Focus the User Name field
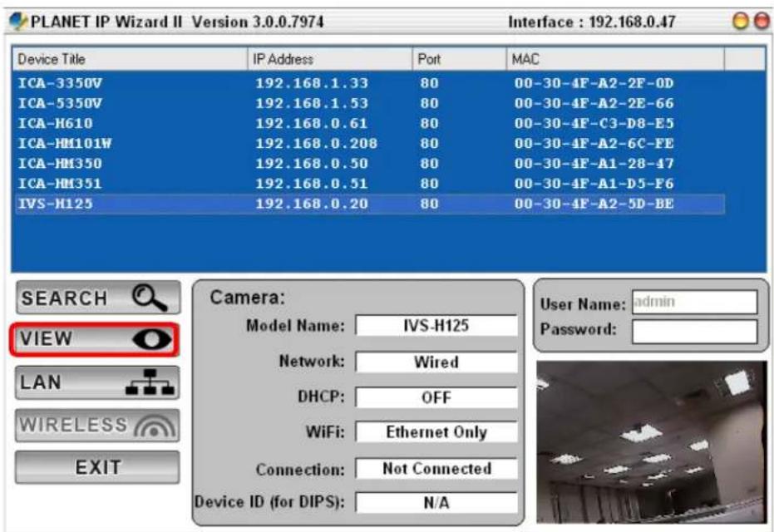Image resolution: width=774 pixels, height=532 pixels. click(694, 302)
